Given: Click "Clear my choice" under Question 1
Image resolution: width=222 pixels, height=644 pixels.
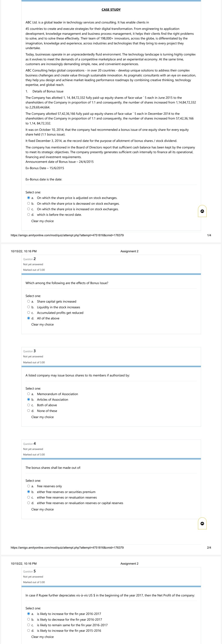Looking at the screenshot, I should pos(42,221).
